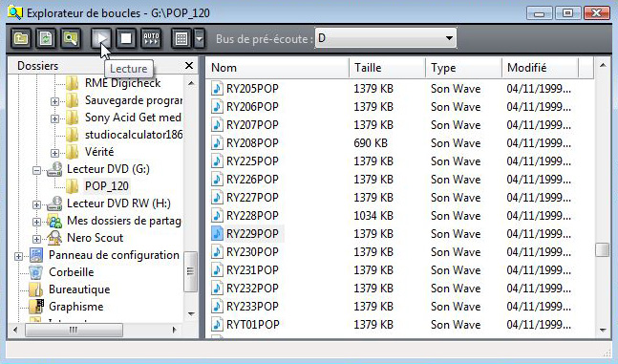
Task: Expand Mes dossiers de partage node
Action: coord(36,222)
